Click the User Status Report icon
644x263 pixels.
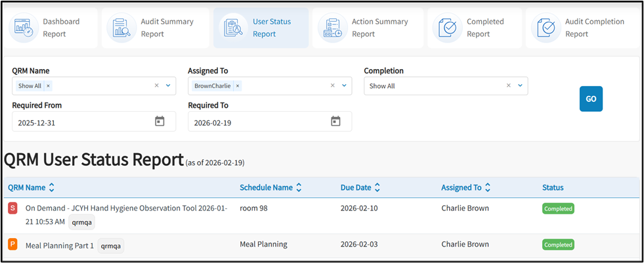(234, 28)
